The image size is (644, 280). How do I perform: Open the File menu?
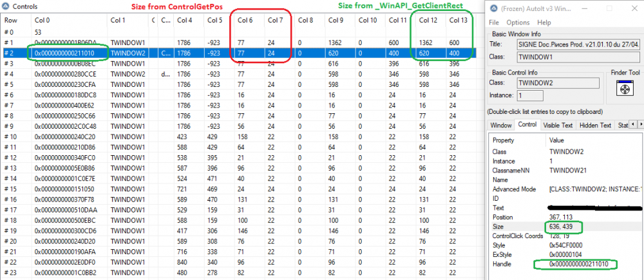click(x=494, y=23)
